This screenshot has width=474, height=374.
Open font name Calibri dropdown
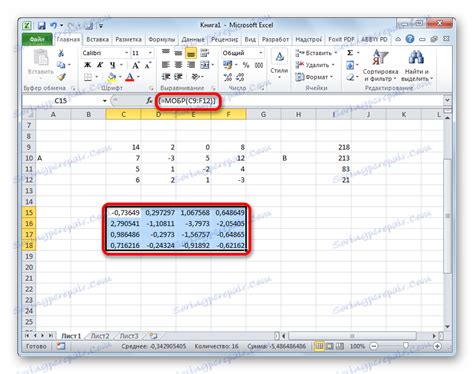126,53
